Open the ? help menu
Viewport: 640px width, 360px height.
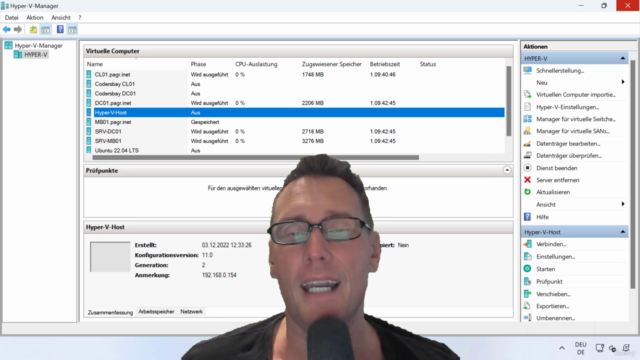[80, 18]
